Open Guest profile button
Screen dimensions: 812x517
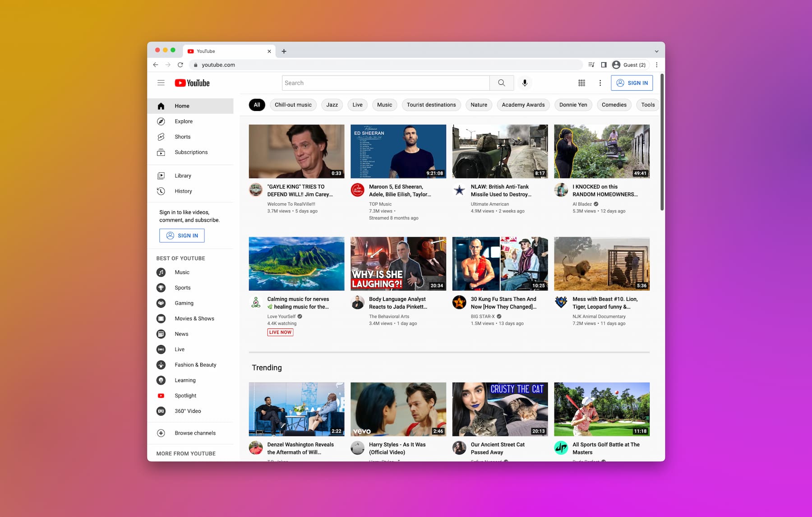tap(630, 65)
